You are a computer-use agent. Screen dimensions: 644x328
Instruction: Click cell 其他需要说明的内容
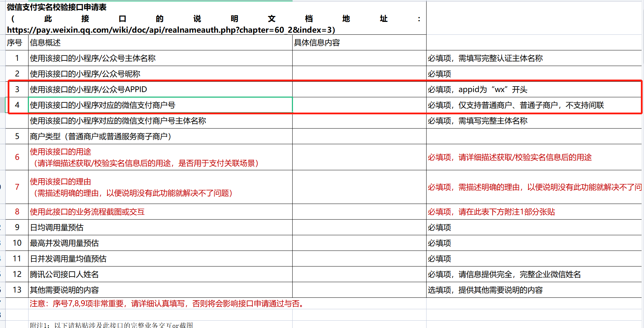point(160,290)
